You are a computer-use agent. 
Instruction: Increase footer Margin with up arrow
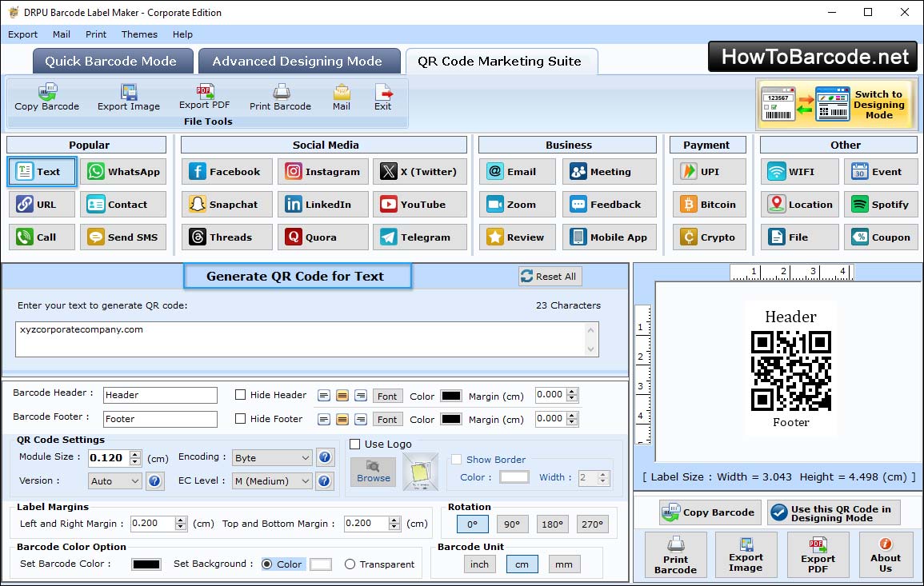point(572,416)
